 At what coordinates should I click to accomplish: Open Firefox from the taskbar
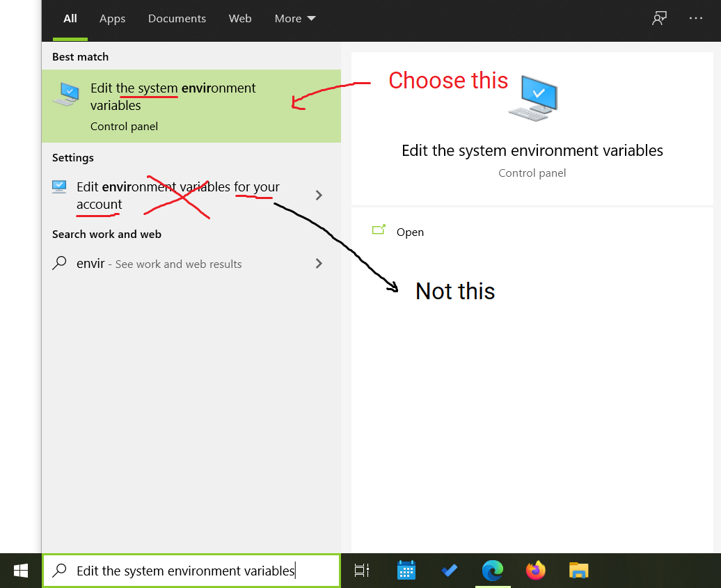[536, 571]
